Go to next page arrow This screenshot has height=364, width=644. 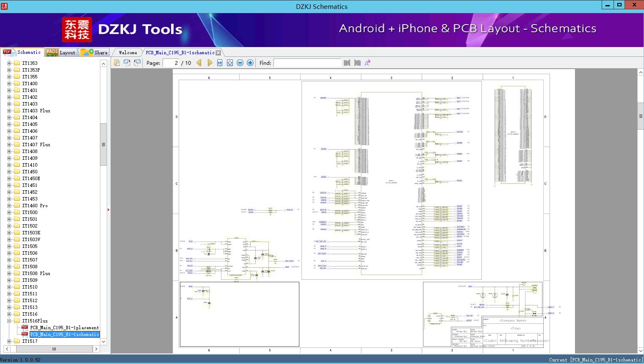tap(210, 63)
